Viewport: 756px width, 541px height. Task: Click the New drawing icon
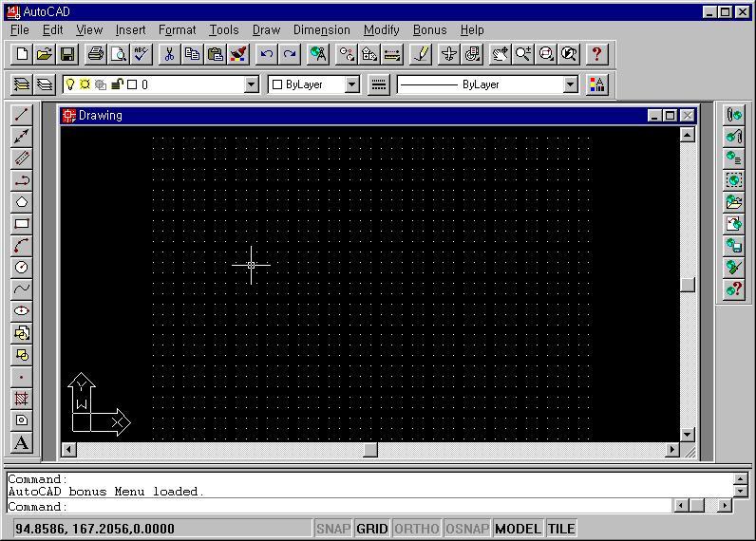[x=22, y=54]
